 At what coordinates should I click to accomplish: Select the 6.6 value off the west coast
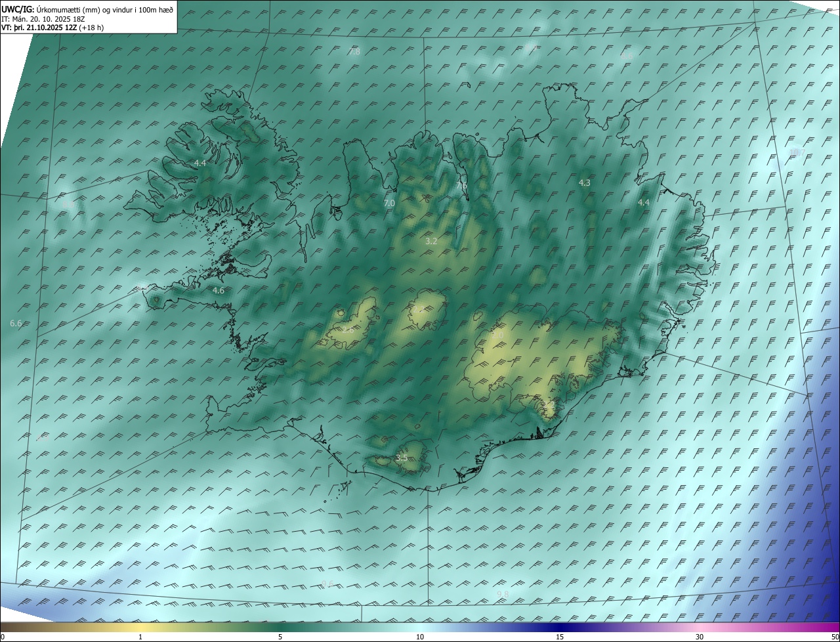click(16, 324)
